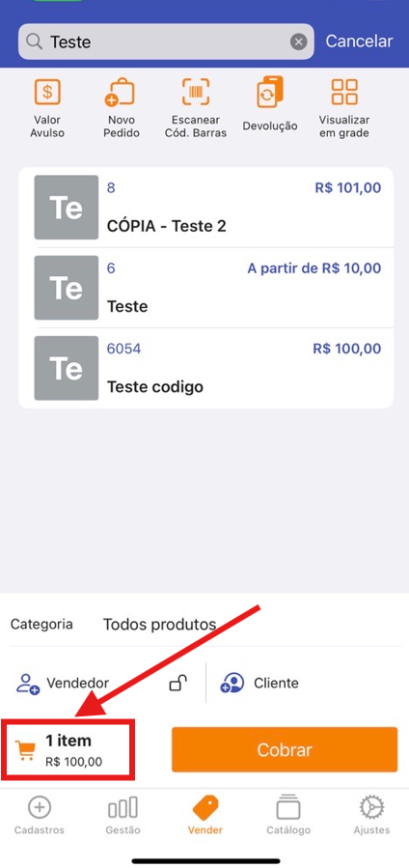Select product CÓPIA - Teste 2
This screenshot has width=409, height=868.
coord(206,208)
